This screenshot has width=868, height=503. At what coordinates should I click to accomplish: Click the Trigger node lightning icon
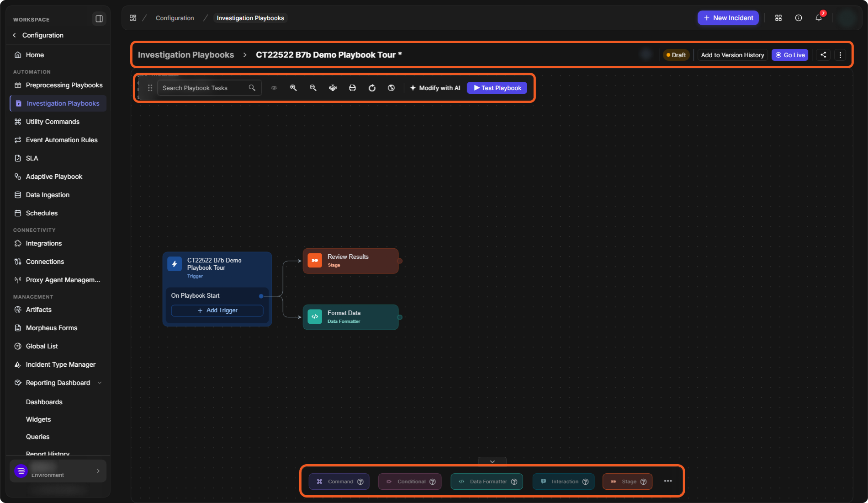pyautogui.click(x=175, y=264)
